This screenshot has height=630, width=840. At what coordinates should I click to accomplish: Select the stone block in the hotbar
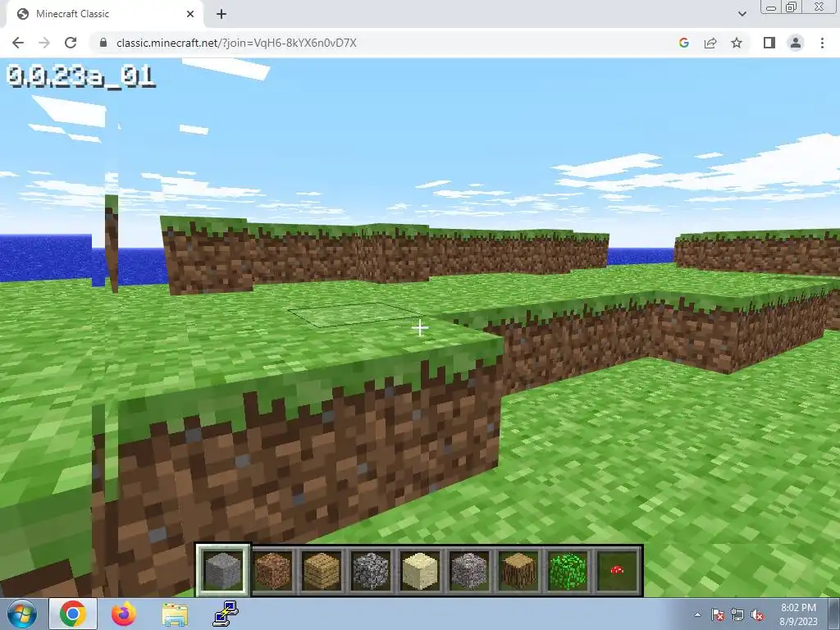pos(223,571)
